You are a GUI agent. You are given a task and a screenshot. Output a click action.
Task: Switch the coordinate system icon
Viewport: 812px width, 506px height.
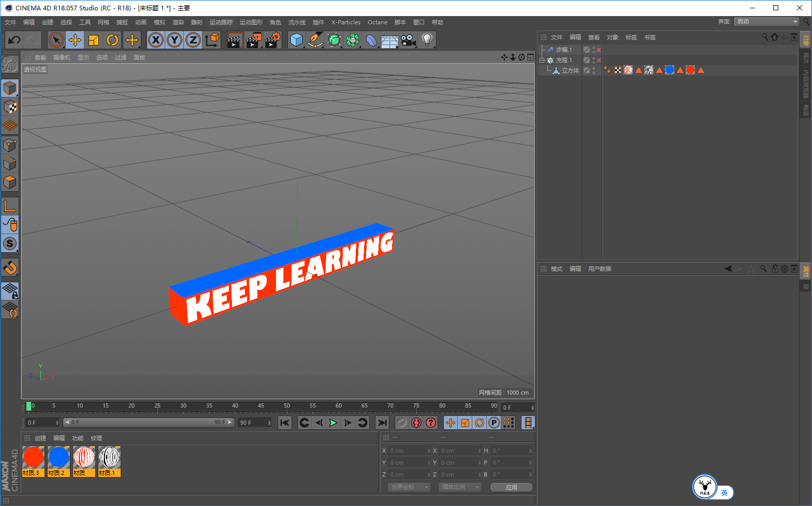point(212,40)
